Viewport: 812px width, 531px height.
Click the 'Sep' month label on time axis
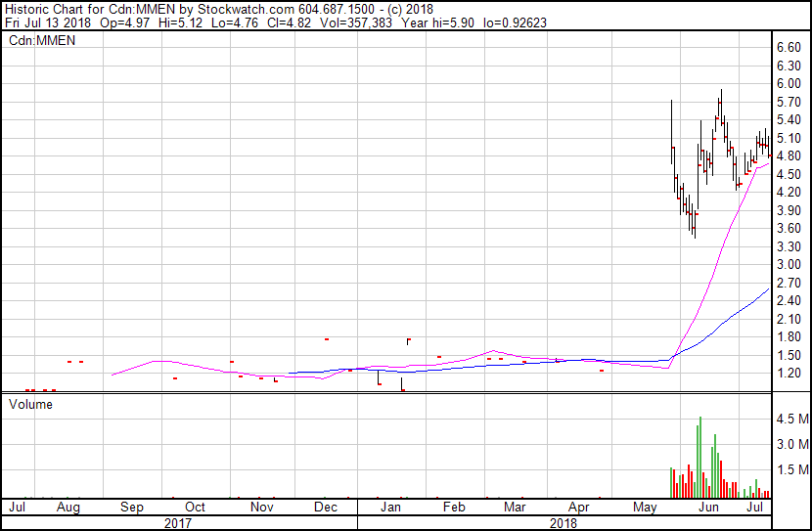(x=131, y=508)
